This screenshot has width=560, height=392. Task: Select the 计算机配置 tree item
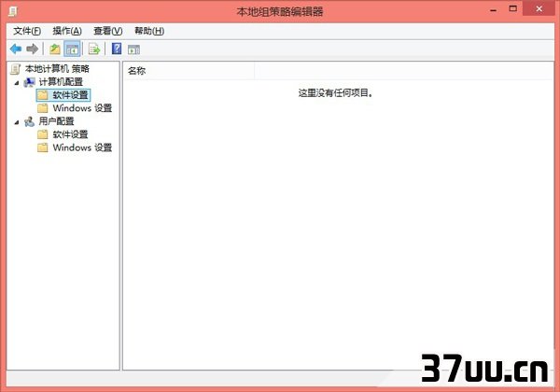(x=61, y=82)
